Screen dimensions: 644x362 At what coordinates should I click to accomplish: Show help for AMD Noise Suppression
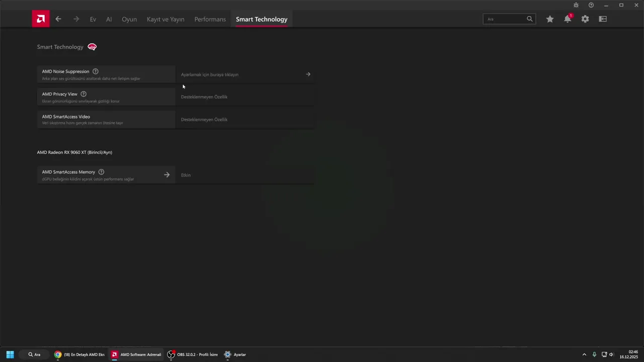(x=96, y=71)
